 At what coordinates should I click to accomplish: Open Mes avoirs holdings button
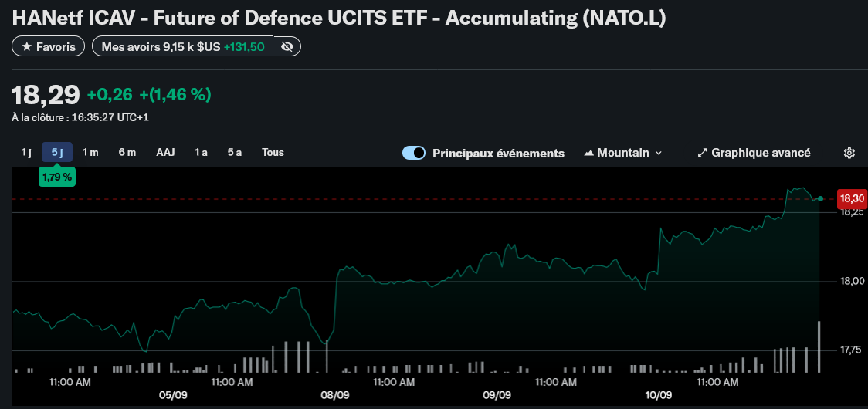[182, 47]
